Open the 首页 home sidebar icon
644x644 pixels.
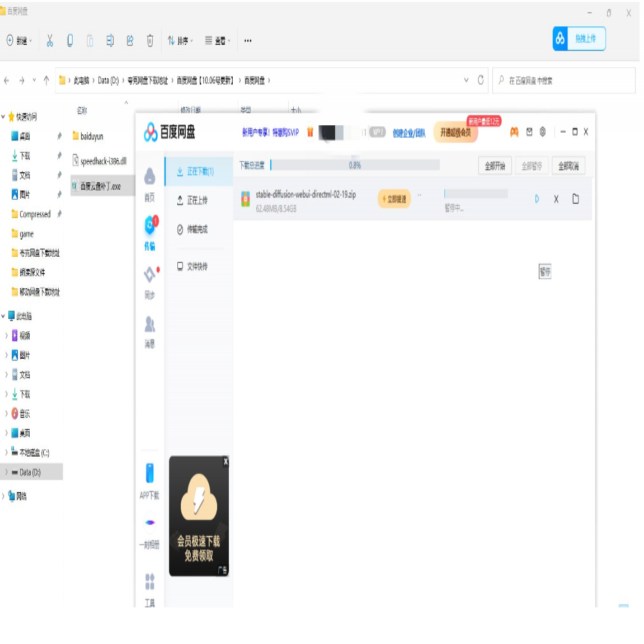(x=149, y=185)
